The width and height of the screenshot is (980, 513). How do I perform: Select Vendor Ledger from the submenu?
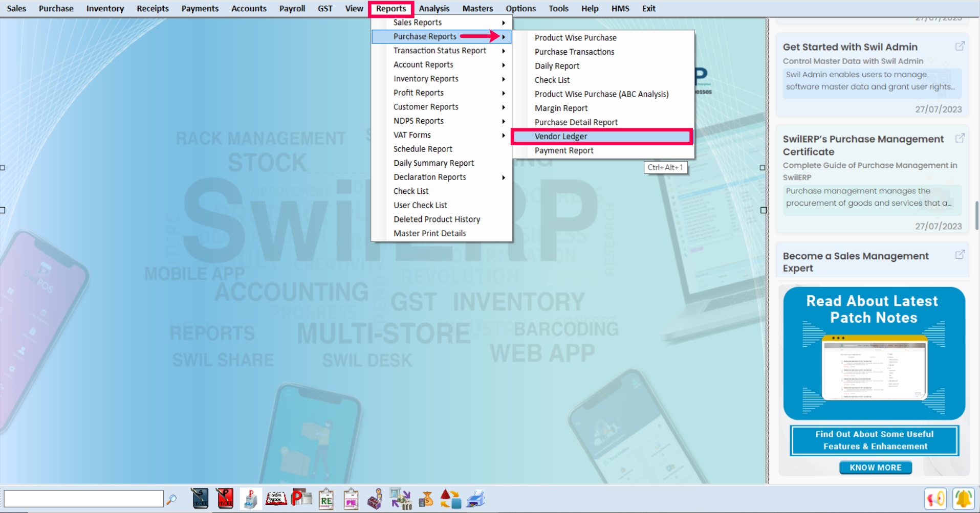pos(602,137)
